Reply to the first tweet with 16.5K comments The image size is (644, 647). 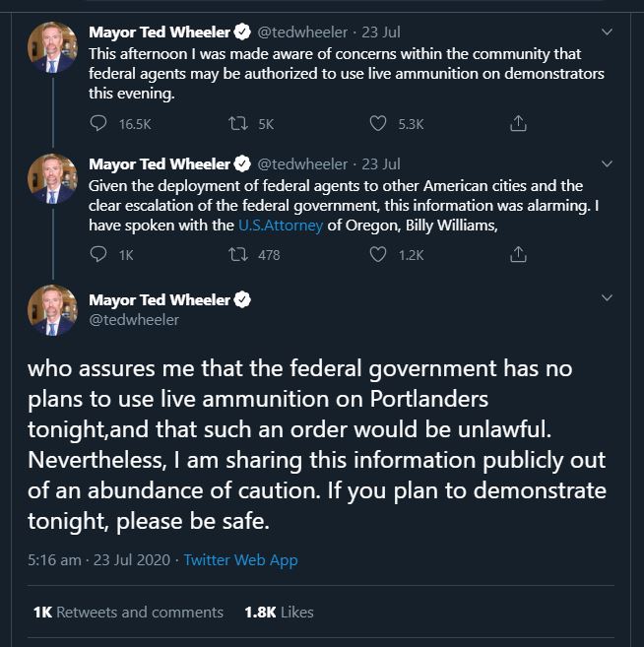click(x=98, y=123)
